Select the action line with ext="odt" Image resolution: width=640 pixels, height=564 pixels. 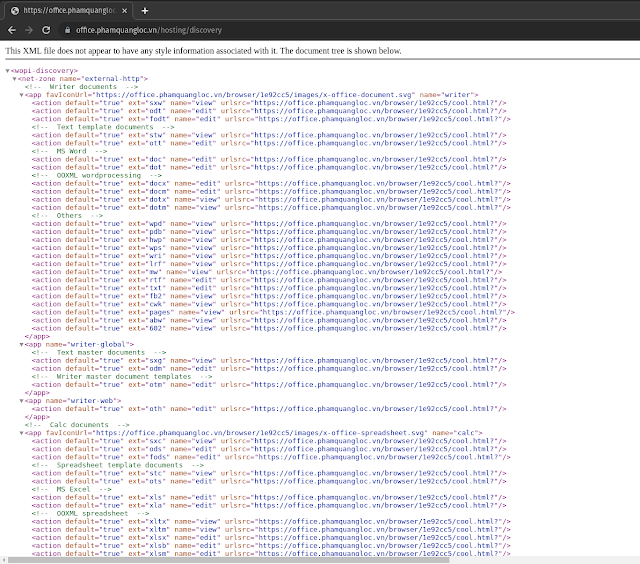(269, 111)
